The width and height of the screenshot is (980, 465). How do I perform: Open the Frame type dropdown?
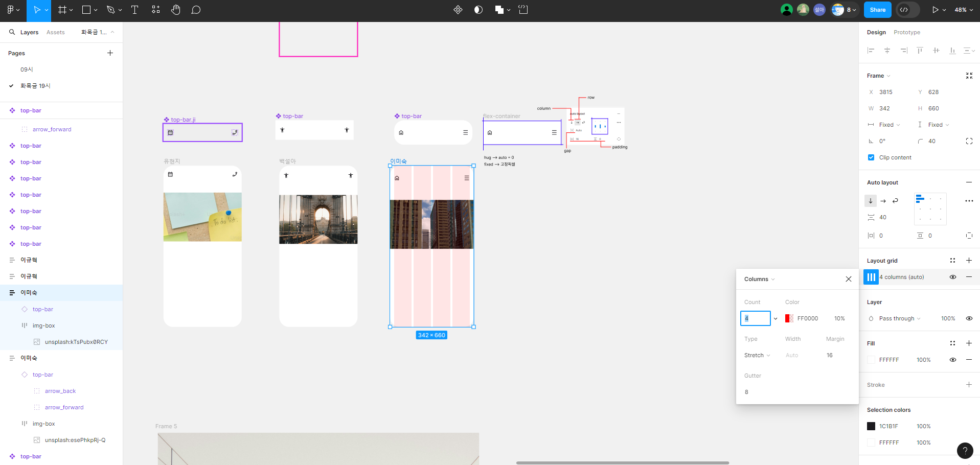pyautogui.click(x=878, y=76)
